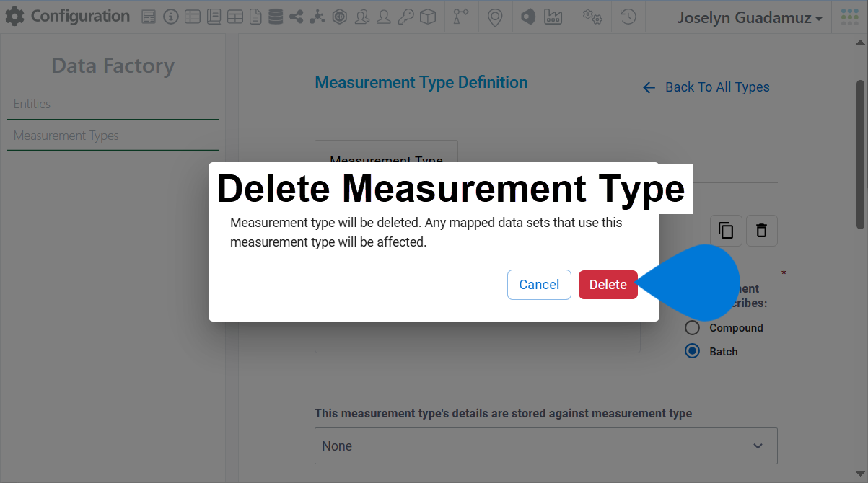Click the Measurement Type Definition heading

421,82
